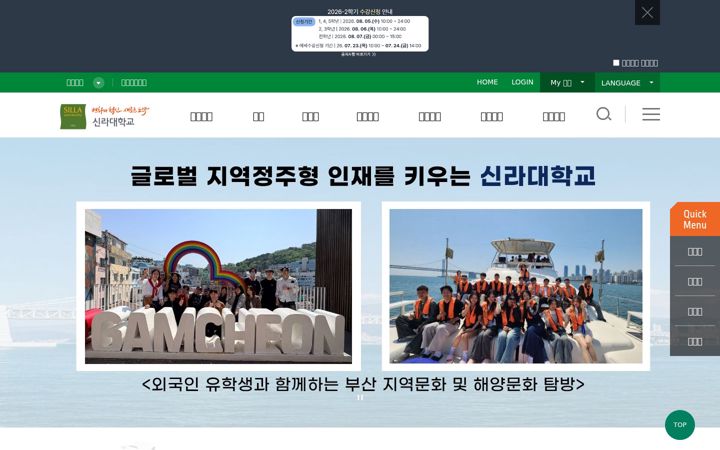Expand the LANGUAGE dropdown
The height and width of the screenshot is (450, 720).
(x=627, y=83)
